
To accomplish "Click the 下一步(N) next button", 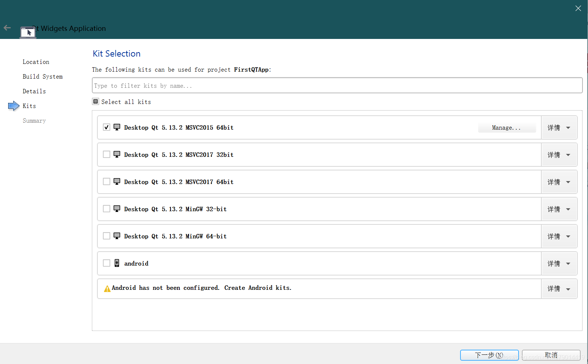I will click(489, 355).
